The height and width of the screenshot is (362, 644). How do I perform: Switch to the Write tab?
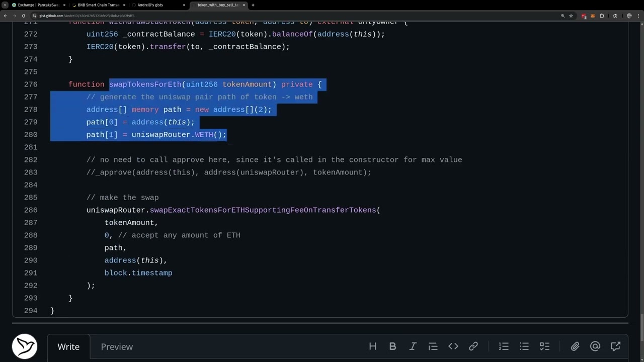tap(68, 347)
